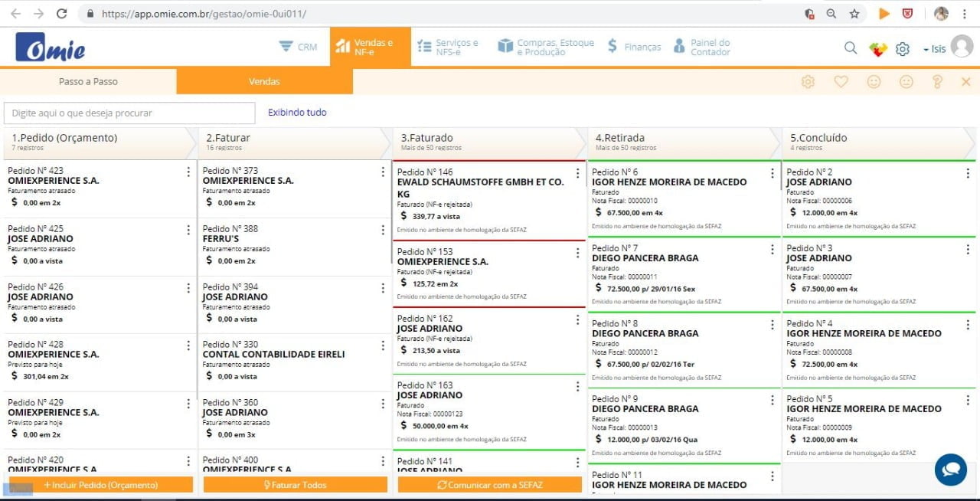Open three-dot menu on Pedido Nº 388
This screenshot has height=501, width=980.
(383, 230)
